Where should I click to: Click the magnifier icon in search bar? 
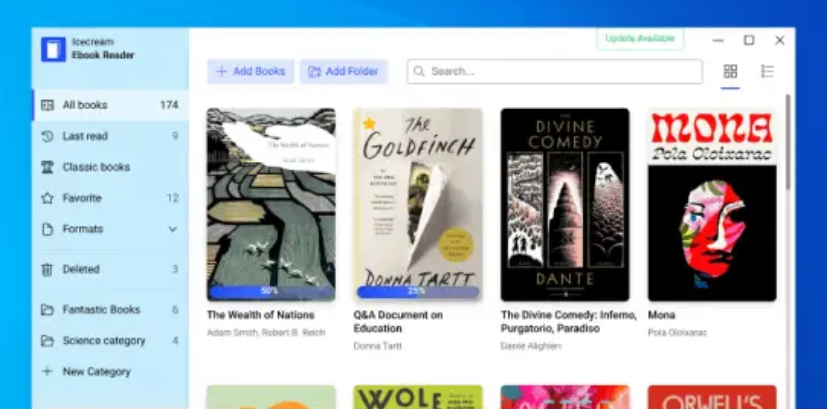point(419,71)
